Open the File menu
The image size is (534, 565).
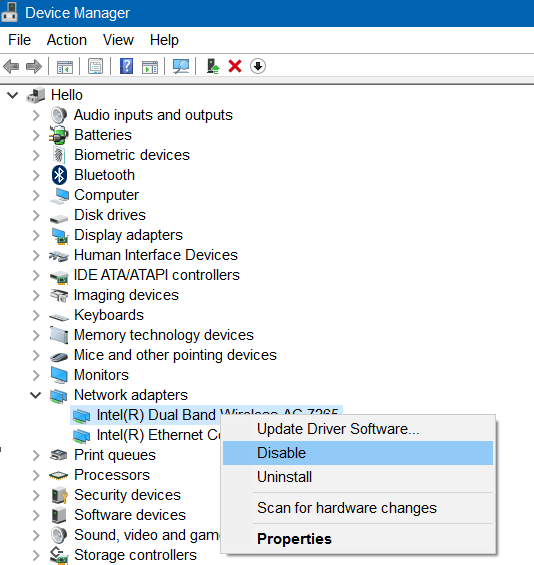pyautogui.click(x=19, y=40)
